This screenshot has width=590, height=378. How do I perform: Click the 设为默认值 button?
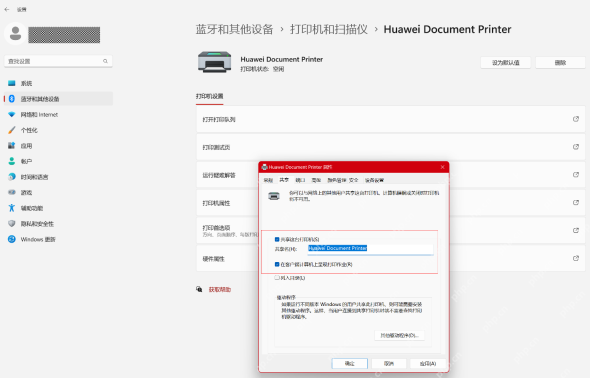coord(506,62)
